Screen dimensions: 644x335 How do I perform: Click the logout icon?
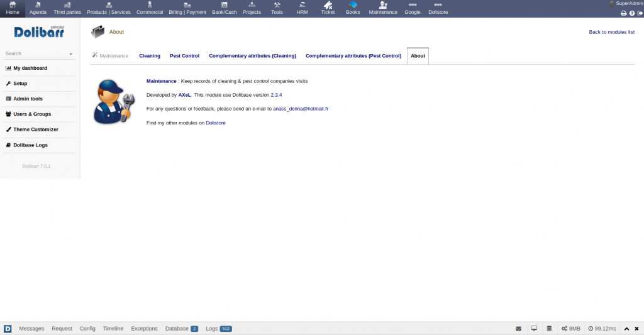click(640, 13)
